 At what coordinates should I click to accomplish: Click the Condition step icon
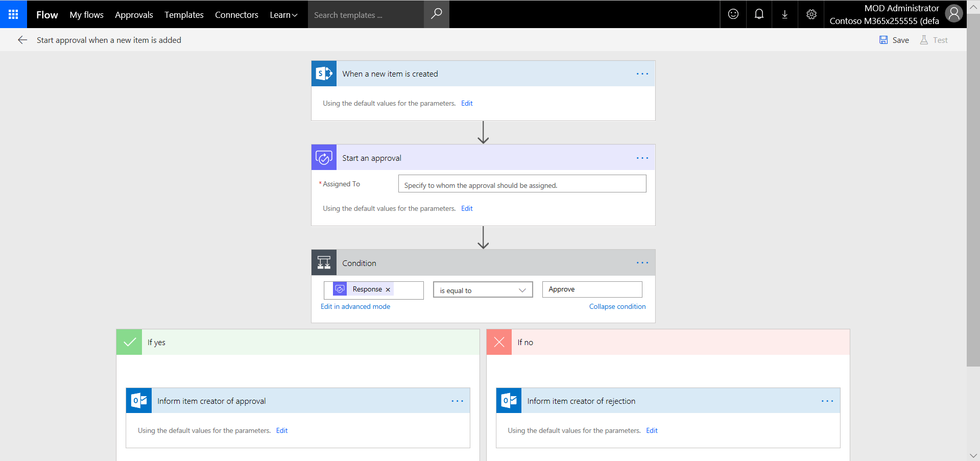pyautogui.click(x=324, y=263)
